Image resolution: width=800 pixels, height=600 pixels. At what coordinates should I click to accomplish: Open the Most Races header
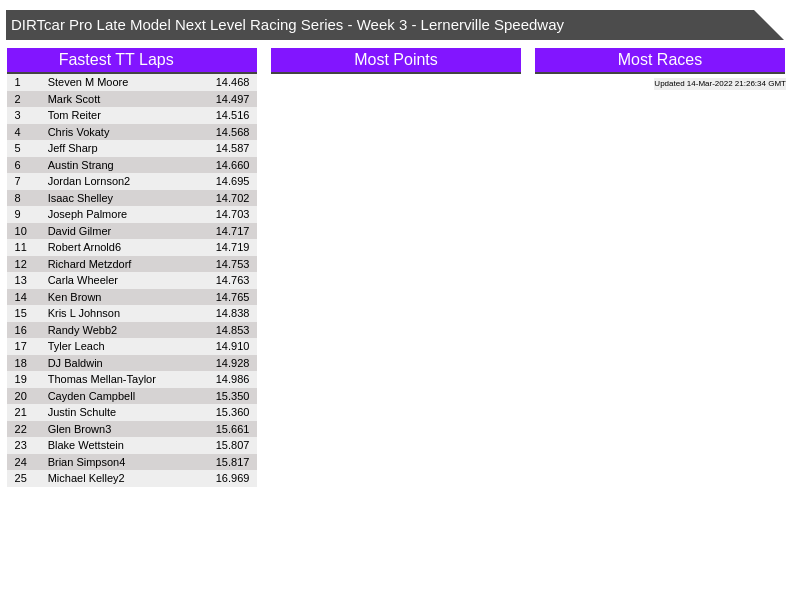[659, 60]
